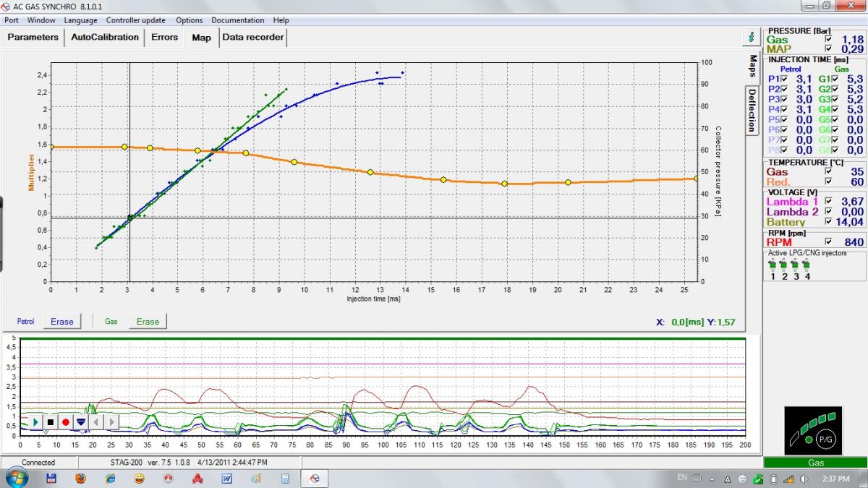Screen dimensions: 868x488
Task: Click the green security checkmark tray icon
Action: point(758,479)
